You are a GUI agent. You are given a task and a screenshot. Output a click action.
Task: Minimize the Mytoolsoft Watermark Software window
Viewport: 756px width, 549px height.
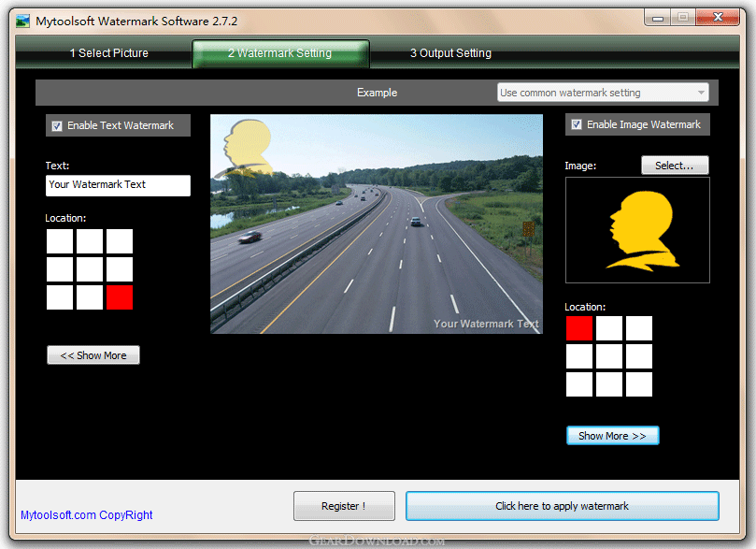[658, 18]
